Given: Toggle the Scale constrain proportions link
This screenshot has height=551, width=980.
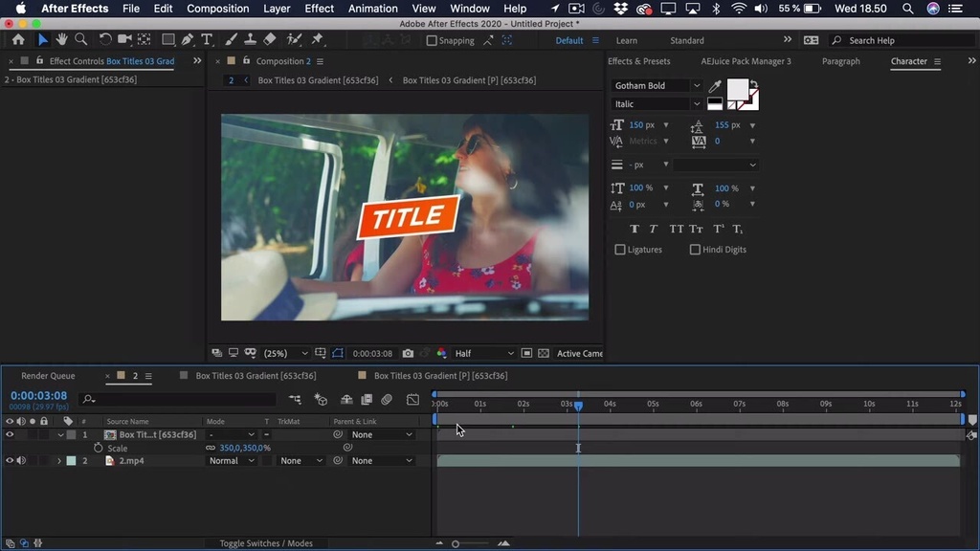Looking at the screenshot, I should [x=211, y=448].
